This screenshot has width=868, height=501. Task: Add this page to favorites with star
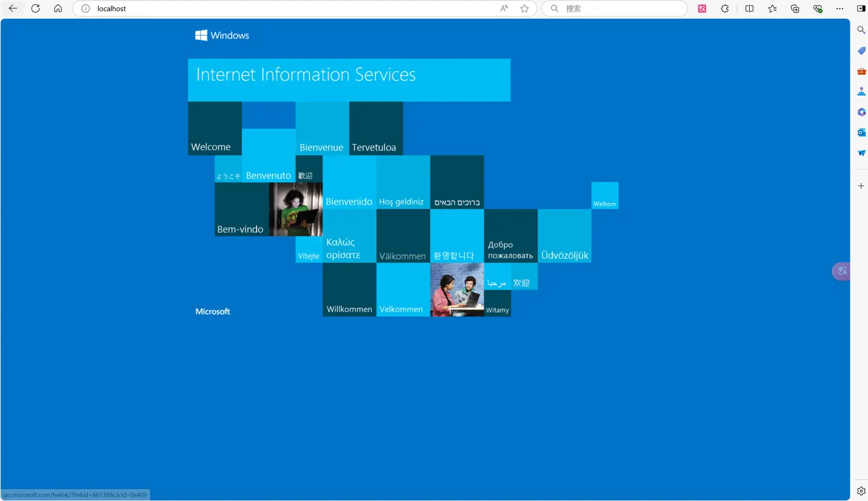point(524,9)
